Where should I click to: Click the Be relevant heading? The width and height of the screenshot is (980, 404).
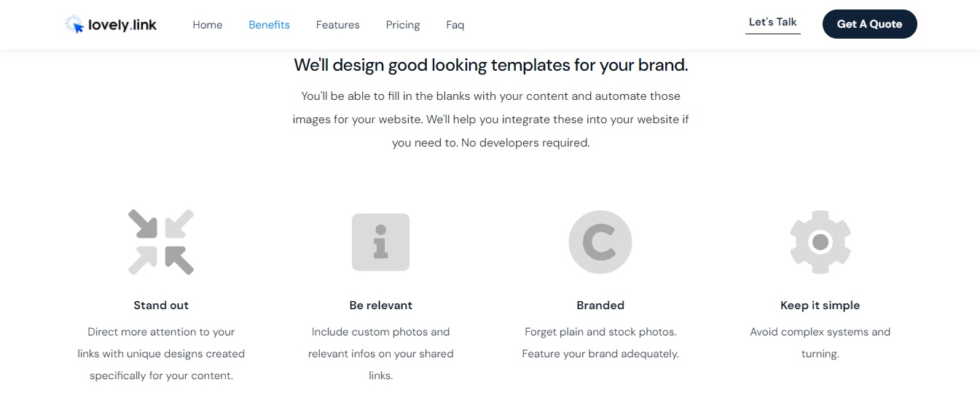pyautogui.click(x=380, y=306)
